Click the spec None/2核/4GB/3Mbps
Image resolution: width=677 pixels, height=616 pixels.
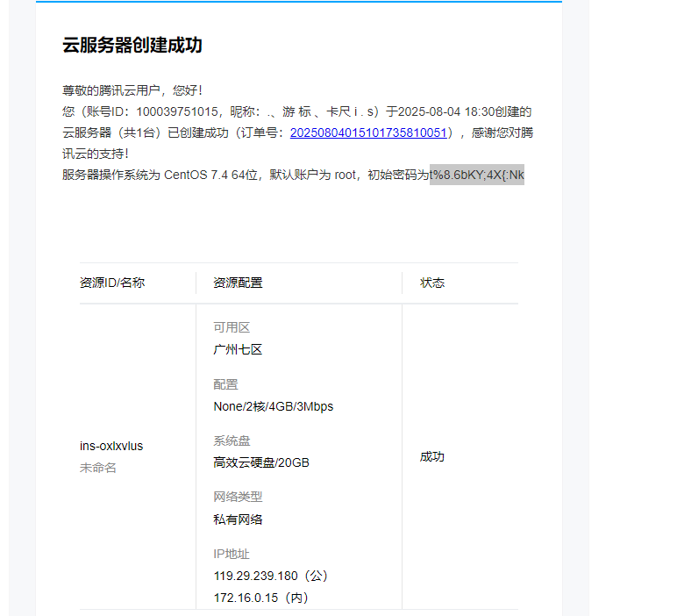(x=274, y=406)
